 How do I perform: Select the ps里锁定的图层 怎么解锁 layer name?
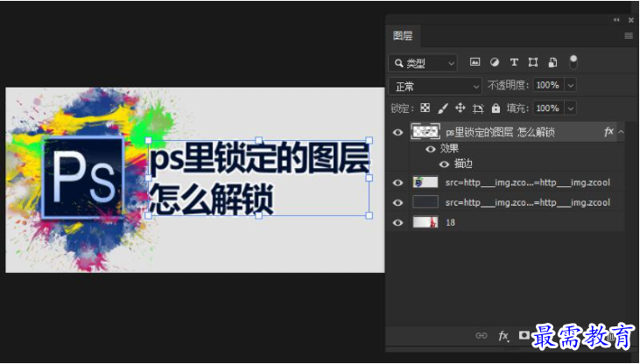pos(500,132)
